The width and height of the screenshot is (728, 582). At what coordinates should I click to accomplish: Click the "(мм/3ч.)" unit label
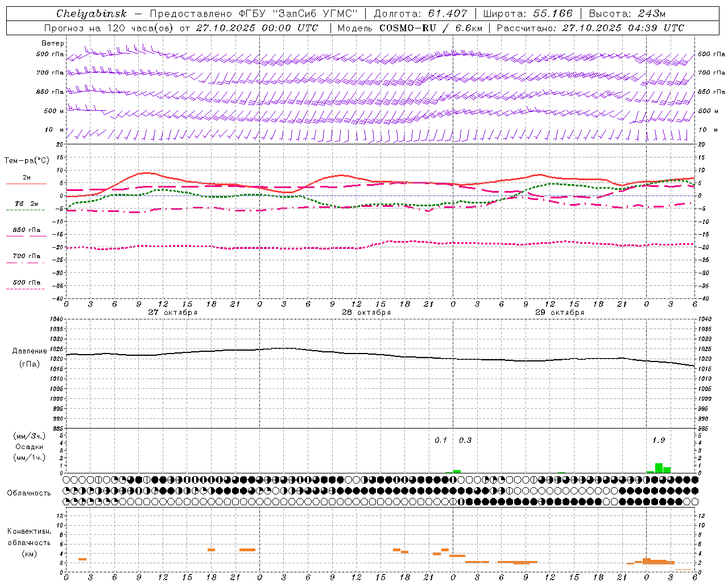pos(30,436)
